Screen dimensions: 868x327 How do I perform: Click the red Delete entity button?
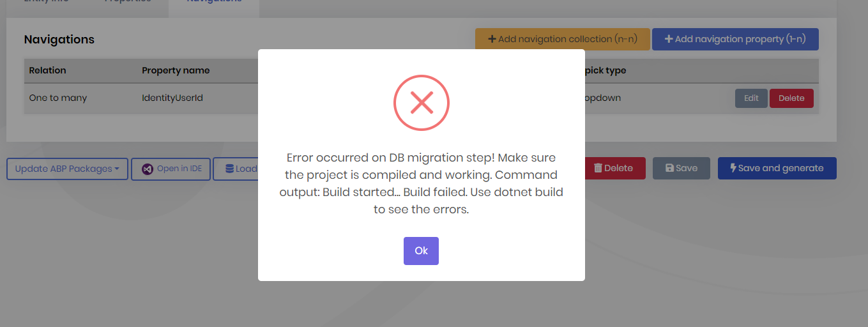pyautogui.click(x=613, y=168)
